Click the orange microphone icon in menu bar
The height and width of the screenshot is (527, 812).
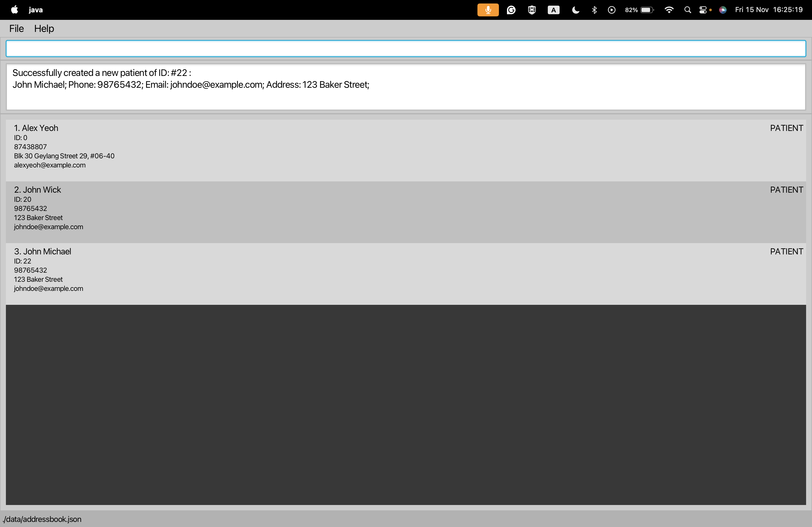pyautogui.click(x=488, y=10)
